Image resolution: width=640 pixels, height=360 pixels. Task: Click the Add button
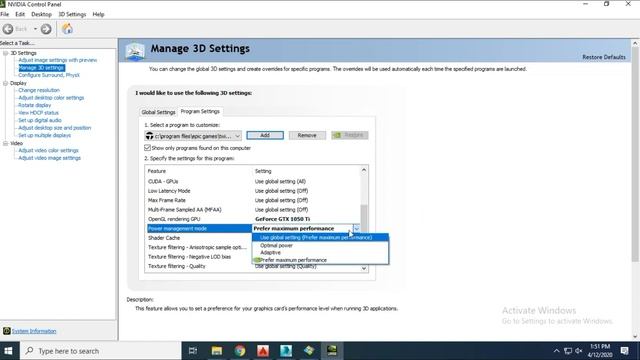click(265, 136)
